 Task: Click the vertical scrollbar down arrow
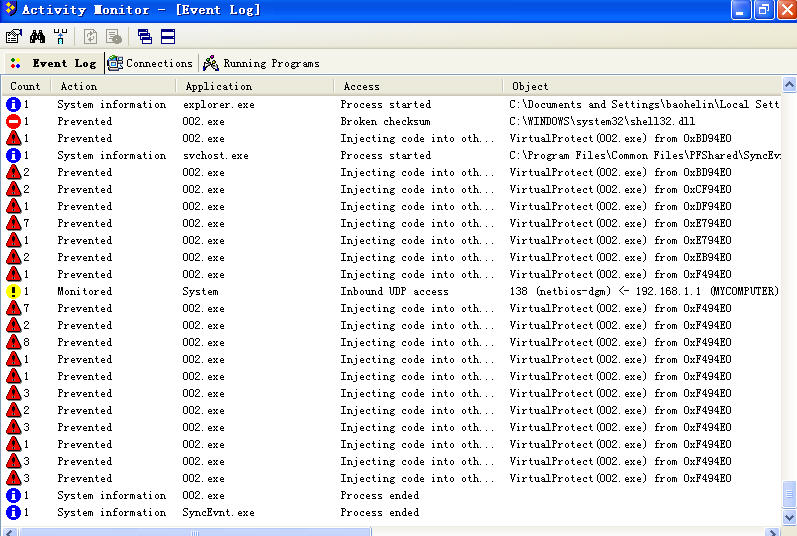[x=789, y=516]
